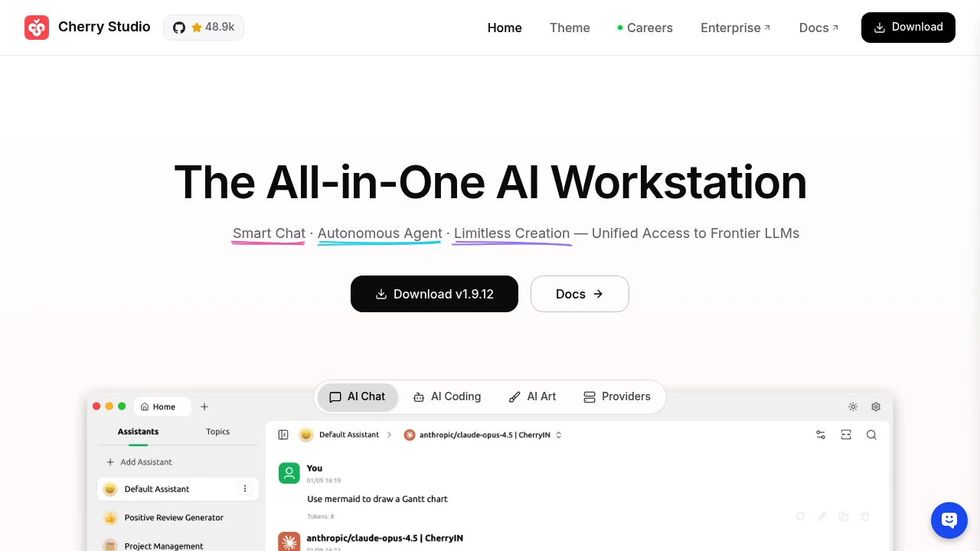Image resolution: width=980 pixels, height=551 pixels.
Task: Open the model selector claude-opus-4.5 dropdown
Action: coord(483,435)
